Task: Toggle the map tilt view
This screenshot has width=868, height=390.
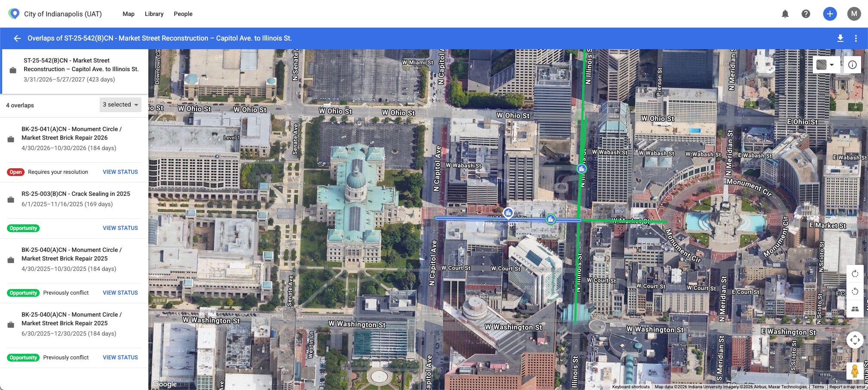Action: [x=855, y=309]
